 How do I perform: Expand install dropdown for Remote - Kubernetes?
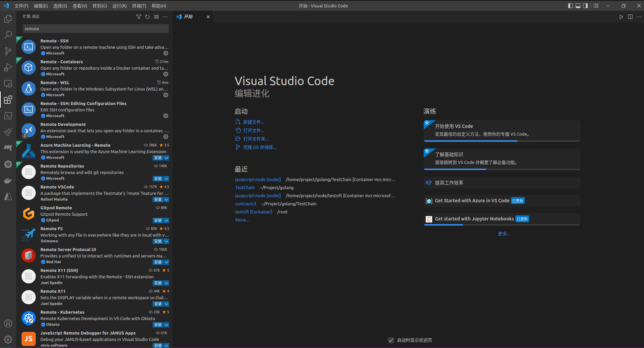[166, 325]
